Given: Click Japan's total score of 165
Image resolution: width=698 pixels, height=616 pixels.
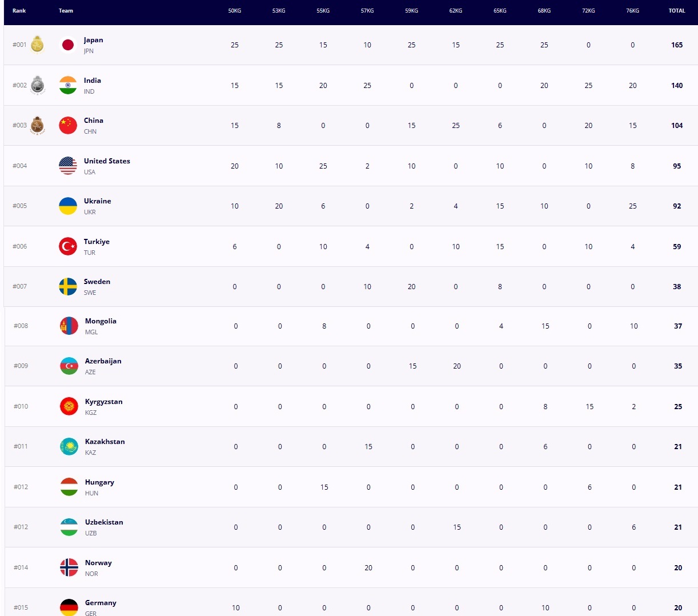Looking at the screenshot, I should (677, 45).
